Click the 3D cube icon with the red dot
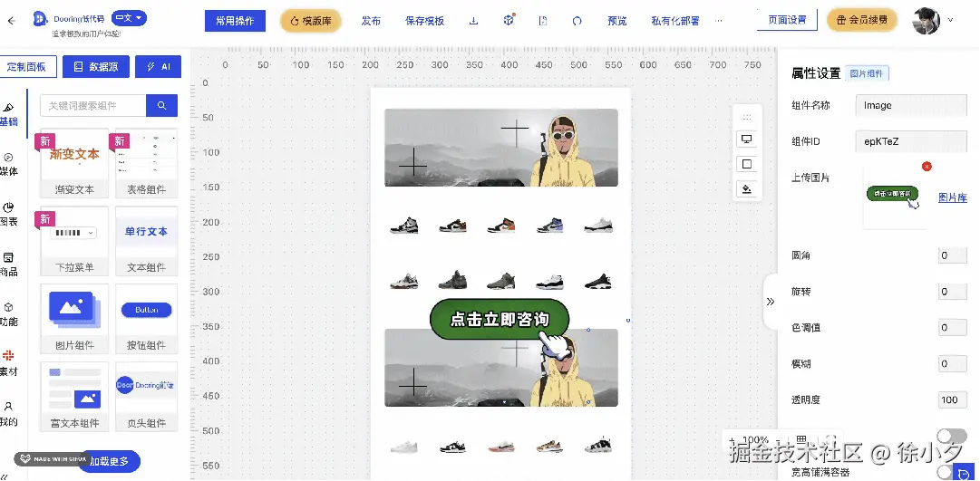This screenshot has width=980, height=481. tap(508, 21)
